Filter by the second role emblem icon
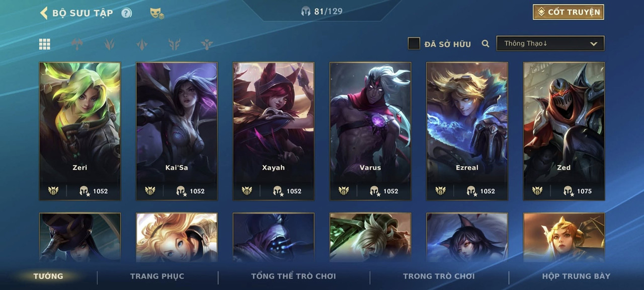Screen dimensions: 644x290 (109, 44)
